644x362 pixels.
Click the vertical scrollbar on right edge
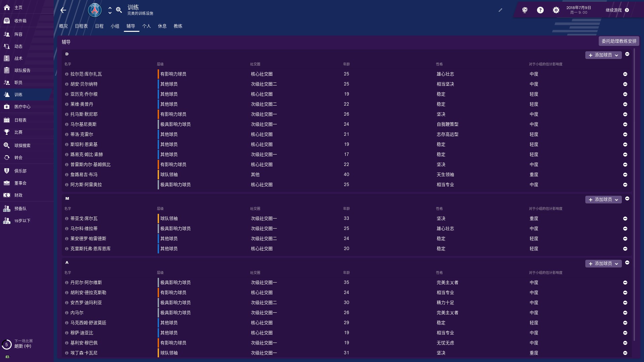click(634, 194)
